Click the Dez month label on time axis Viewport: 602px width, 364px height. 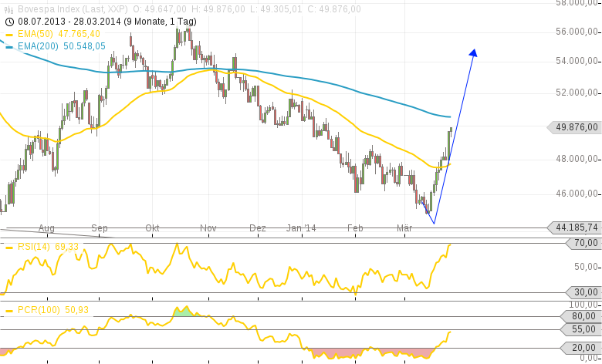(258, 228)
